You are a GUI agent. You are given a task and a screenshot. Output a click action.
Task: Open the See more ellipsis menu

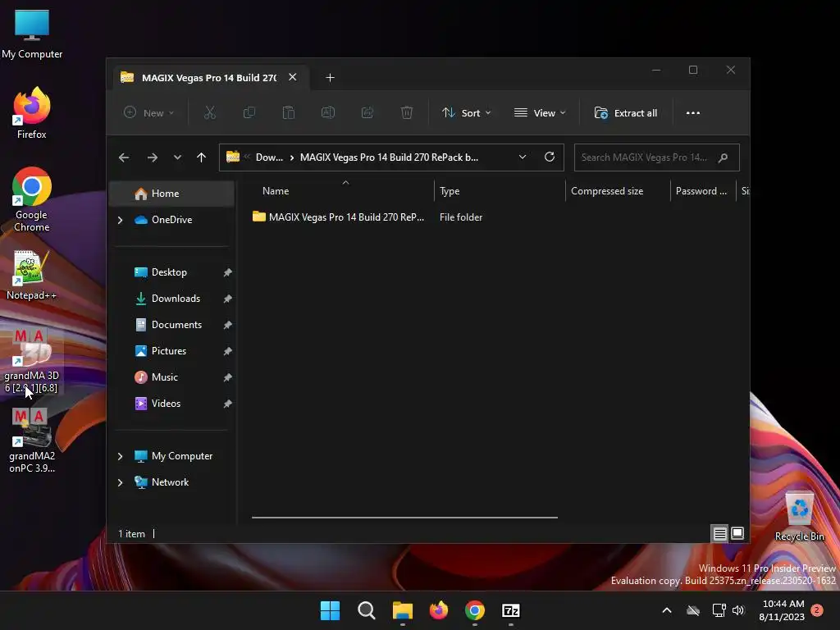coord(693,113)
